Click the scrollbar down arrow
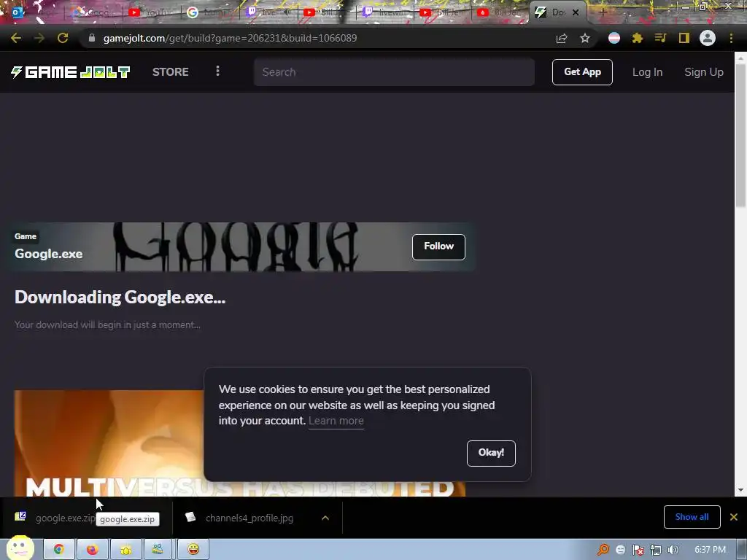747x560 pixels. pos(740,490)
